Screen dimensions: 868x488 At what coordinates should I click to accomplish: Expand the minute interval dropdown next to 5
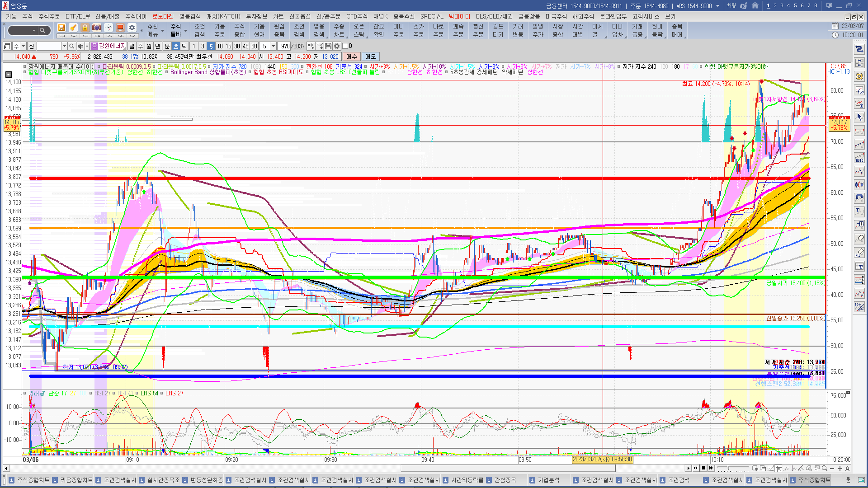(273, 46)
